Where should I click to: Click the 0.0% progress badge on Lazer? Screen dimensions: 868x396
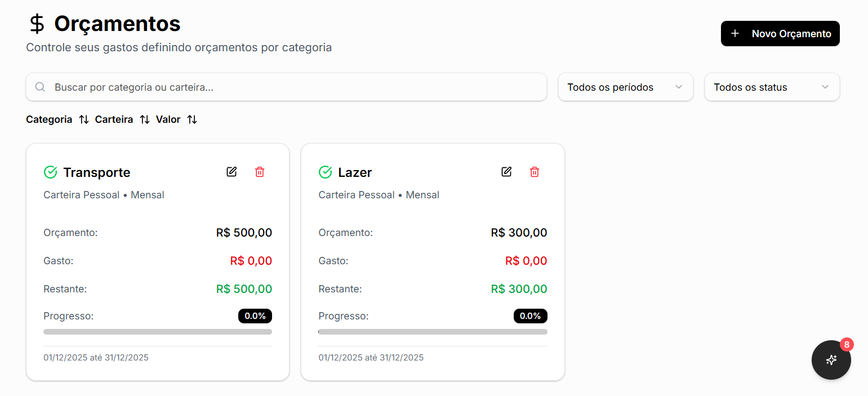tap(530, 316)
